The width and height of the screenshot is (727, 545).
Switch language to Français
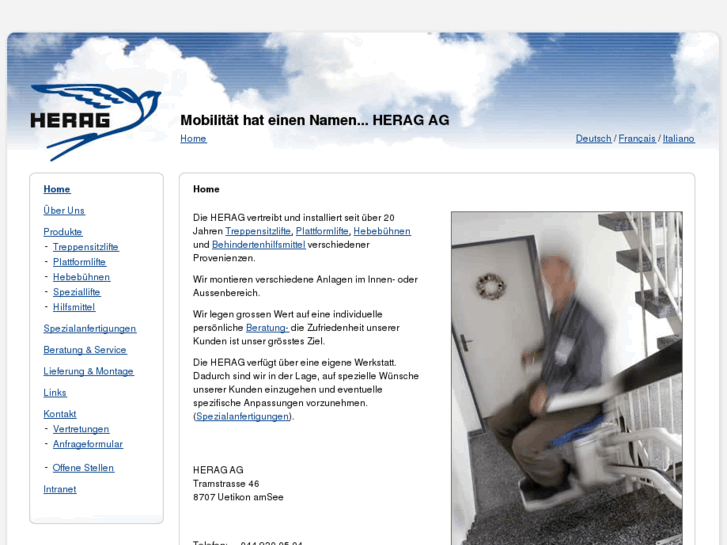(637, 139)
